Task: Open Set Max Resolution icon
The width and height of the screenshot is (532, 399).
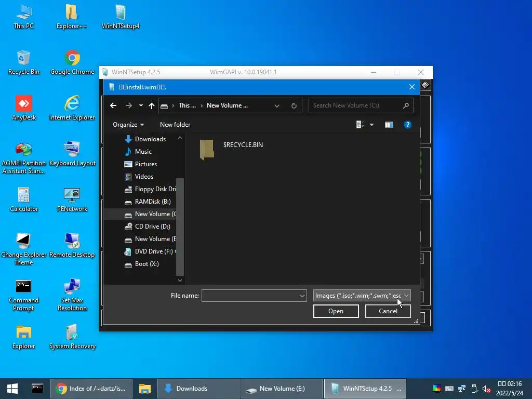Action: [x=72, y=295]
